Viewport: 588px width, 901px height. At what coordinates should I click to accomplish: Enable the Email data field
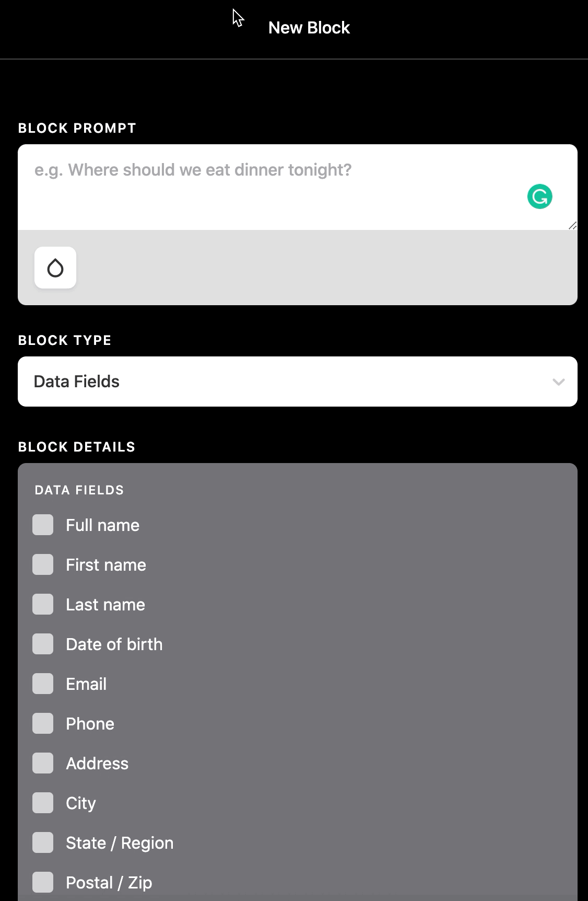pos(43,684)
